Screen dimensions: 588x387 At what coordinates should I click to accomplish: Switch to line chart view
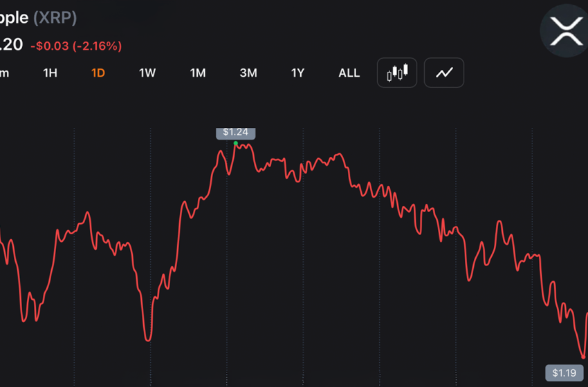pyautogui.click(x=444, y=73)
